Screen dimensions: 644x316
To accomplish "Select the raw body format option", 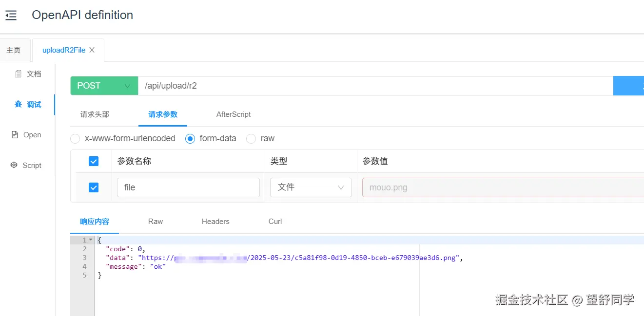I will 251,138.
